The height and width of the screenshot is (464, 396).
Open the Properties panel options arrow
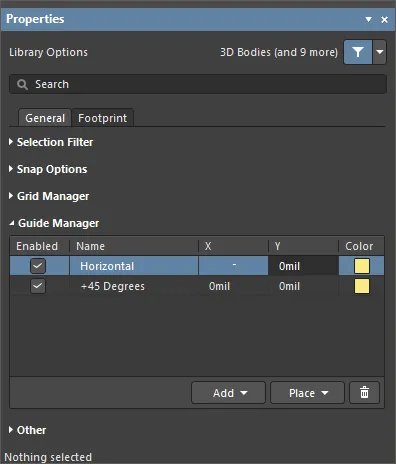click(368, 19)
